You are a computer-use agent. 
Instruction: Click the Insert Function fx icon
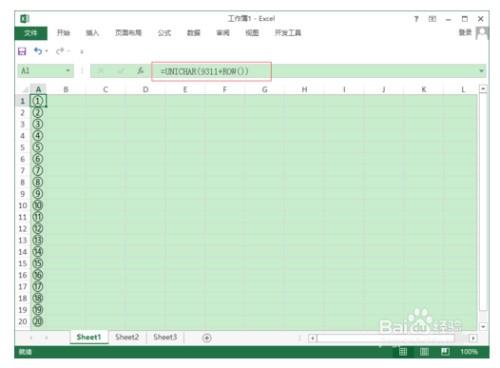click(x=141, y=71)
